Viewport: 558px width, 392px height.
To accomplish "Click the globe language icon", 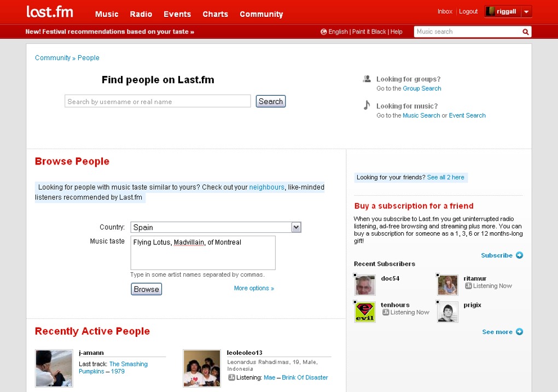I will coord(323,32).
